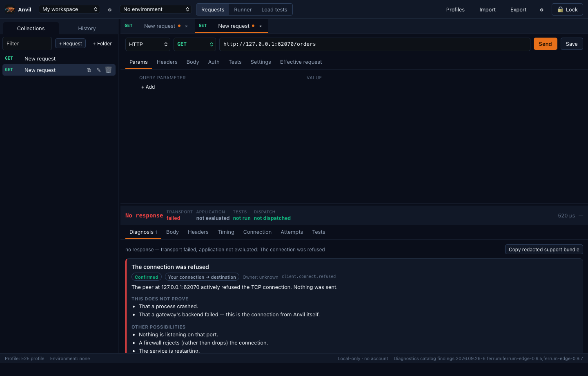
Task: Delete the selected request using trash icon
Action: point(108,70)
